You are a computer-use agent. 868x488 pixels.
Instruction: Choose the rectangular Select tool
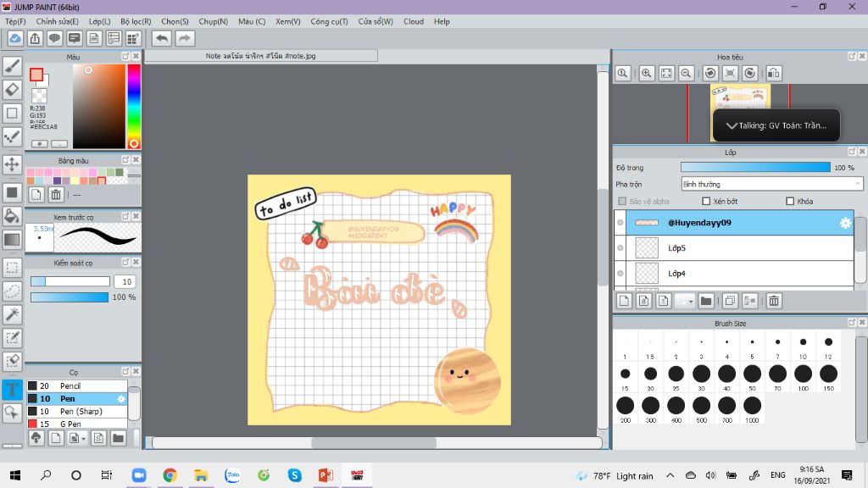(12, 268)
